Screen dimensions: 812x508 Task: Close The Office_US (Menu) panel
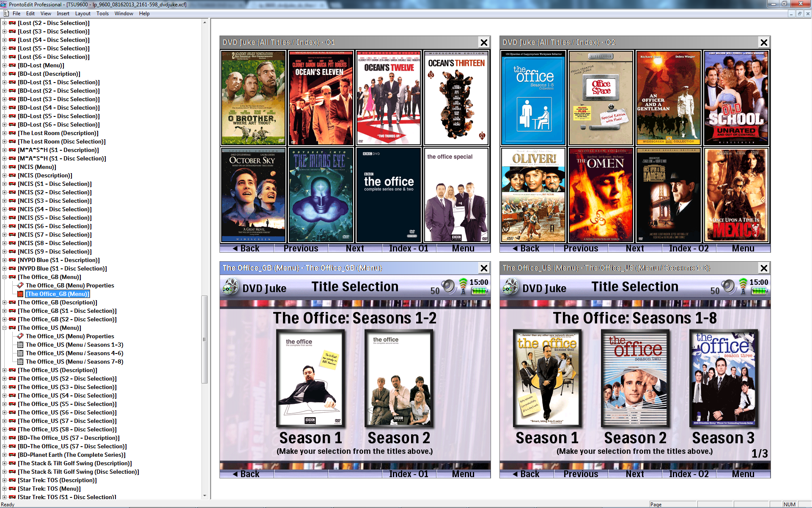click(764, 268)
